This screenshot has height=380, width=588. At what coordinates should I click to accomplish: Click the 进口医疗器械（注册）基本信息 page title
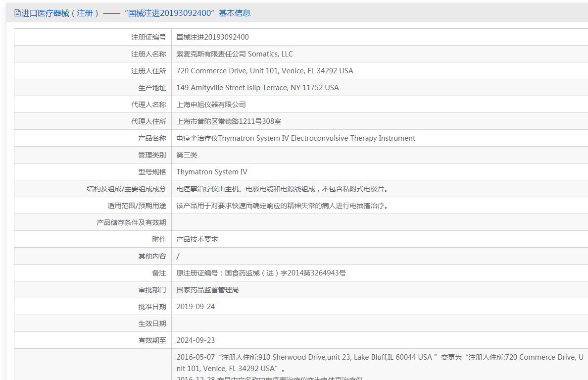pos(136,13)
